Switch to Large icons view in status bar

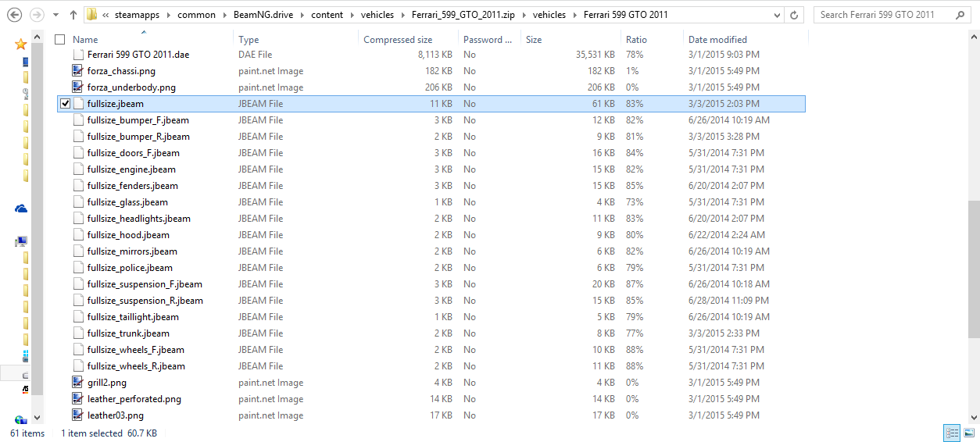click(x=969, y=433)
